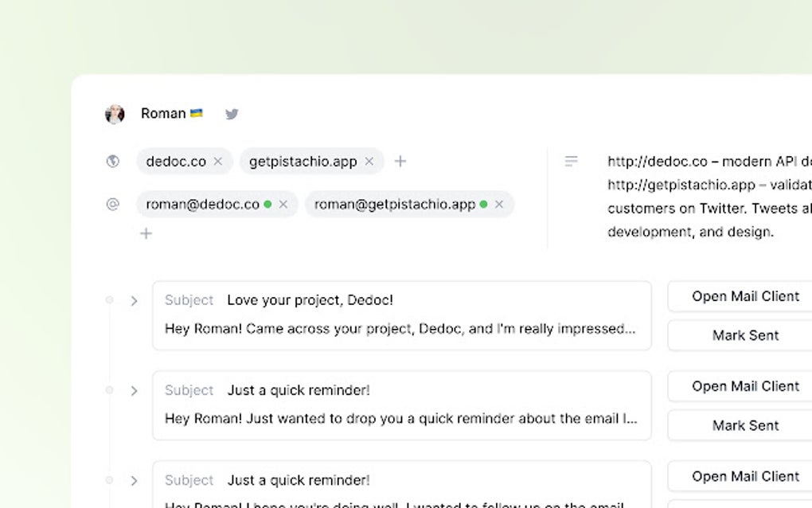812x508 pixels.
Task: Open Roman's Twitter profile icon
Action: pos(232,114)
